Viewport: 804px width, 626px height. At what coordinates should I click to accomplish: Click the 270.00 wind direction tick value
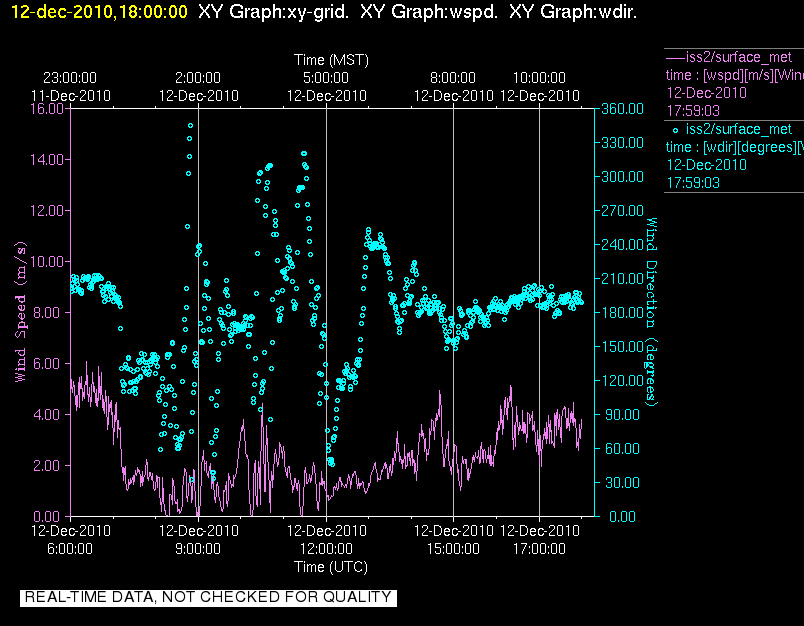(x=622, y=211)
